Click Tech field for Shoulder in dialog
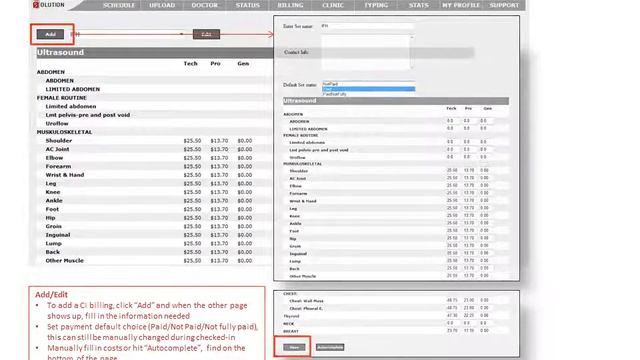The height and width of the screenshot is (360, 640). (452, 170)
